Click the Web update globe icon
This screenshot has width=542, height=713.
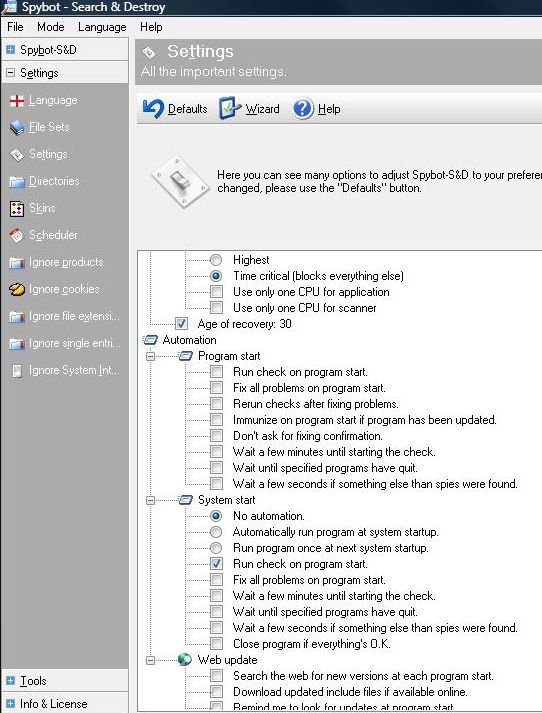coord(185,659)
